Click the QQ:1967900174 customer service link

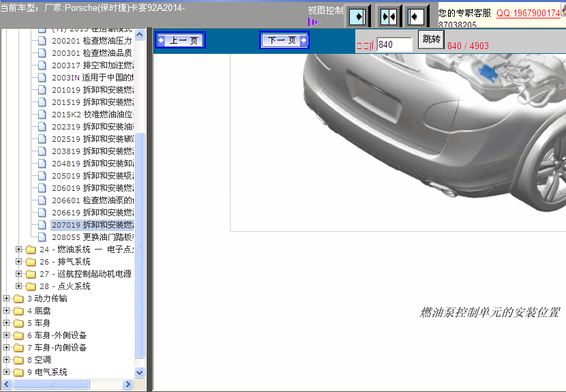point(528,13)
